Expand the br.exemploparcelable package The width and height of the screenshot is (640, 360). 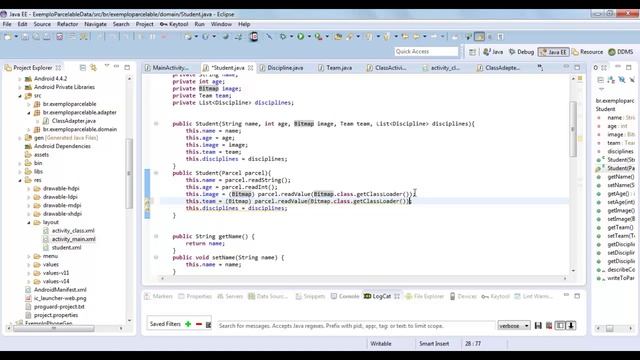click(29, 104)
